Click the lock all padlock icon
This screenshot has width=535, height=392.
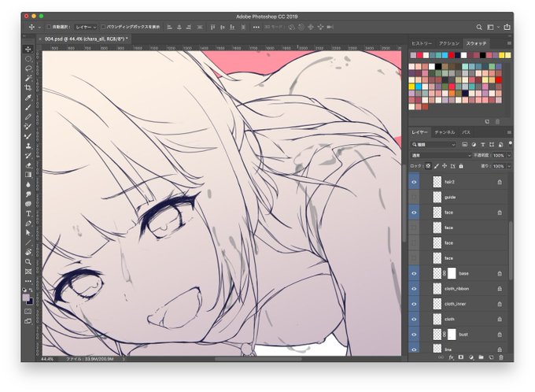(461, 166)
